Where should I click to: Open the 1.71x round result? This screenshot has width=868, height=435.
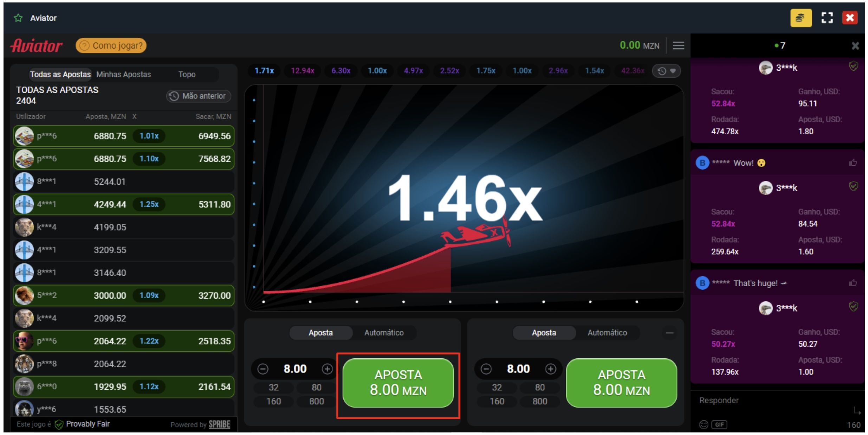(264, 71)
